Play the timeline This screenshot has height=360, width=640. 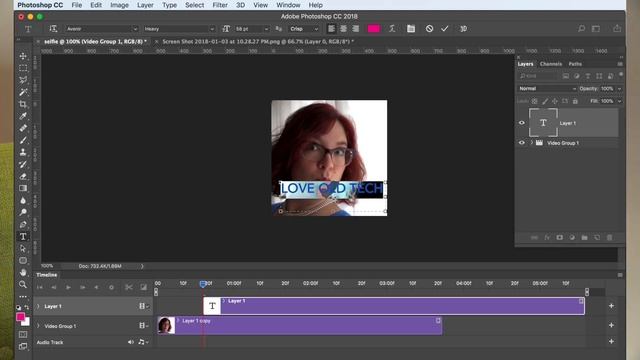point(68,287)
